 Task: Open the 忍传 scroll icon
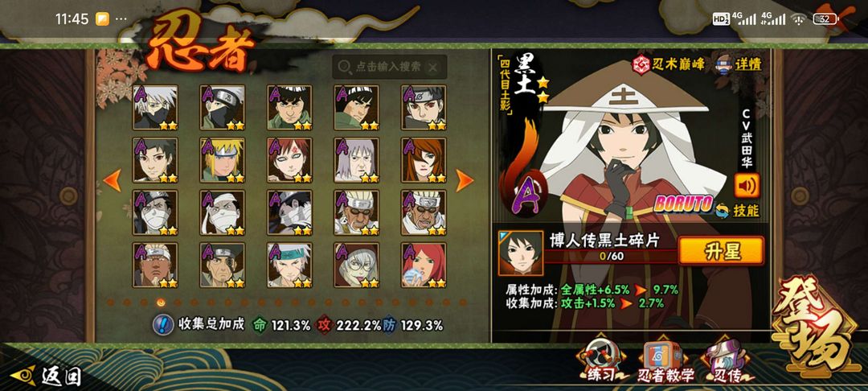click(x=727, y=362)
